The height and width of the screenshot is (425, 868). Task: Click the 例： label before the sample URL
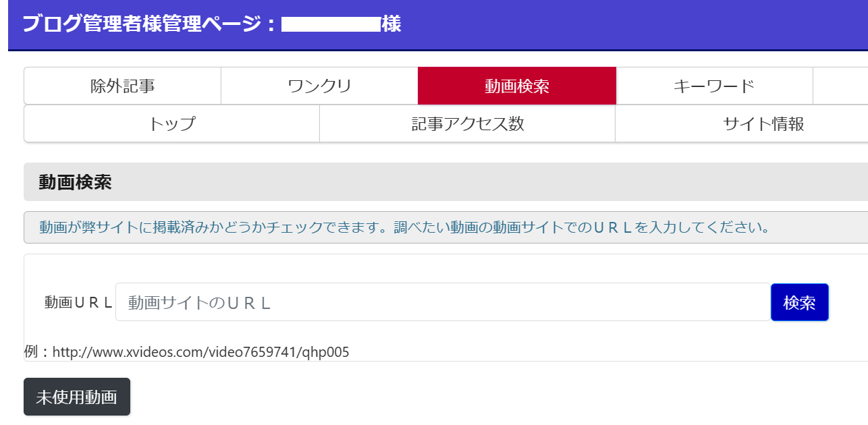(37, 352)
